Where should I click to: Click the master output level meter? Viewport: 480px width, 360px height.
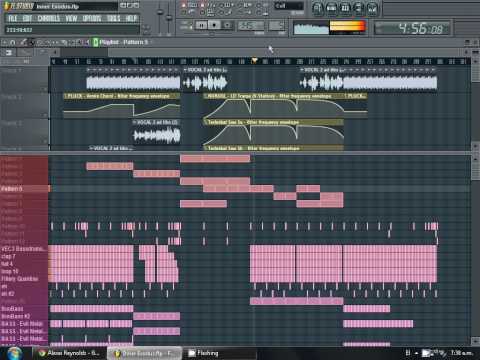click(x=347, y=27)
